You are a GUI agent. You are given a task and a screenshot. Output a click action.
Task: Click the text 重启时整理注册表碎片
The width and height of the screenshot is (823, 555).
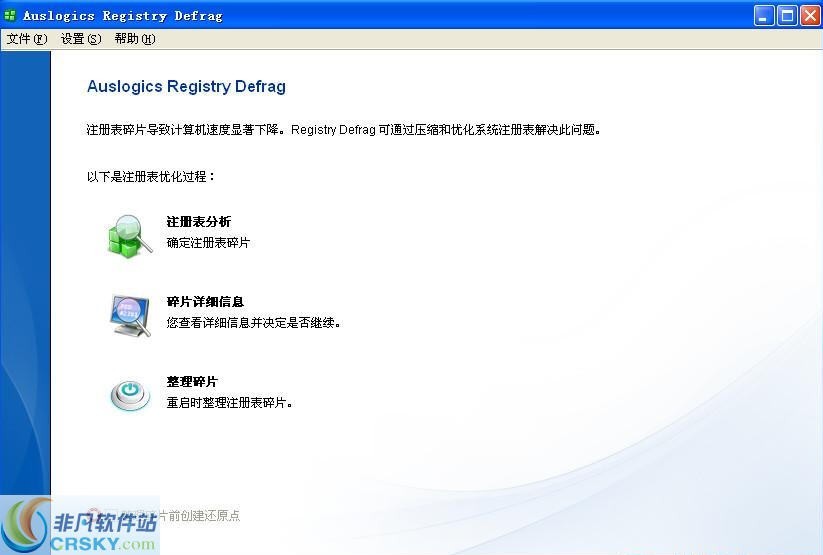click(229, 403)
